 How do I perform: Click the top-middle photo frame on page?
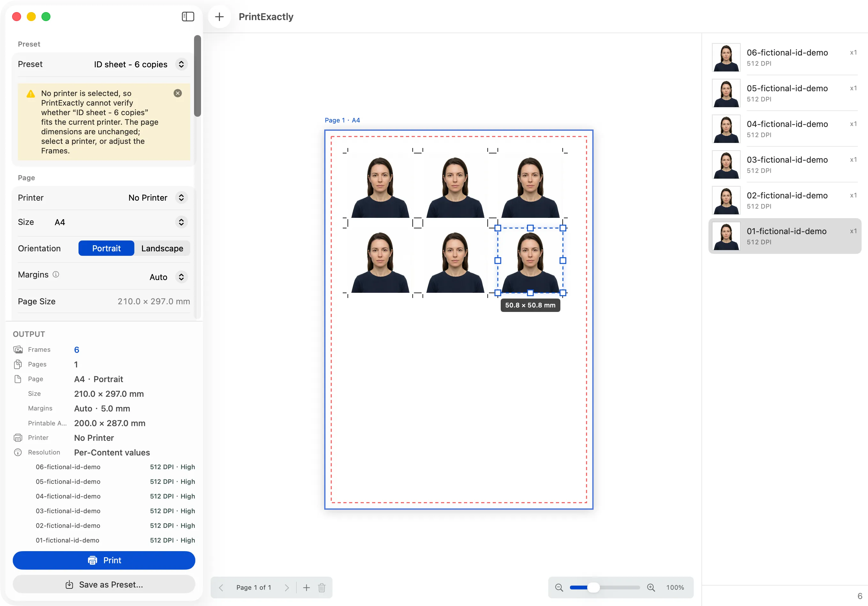coord(455,185)
